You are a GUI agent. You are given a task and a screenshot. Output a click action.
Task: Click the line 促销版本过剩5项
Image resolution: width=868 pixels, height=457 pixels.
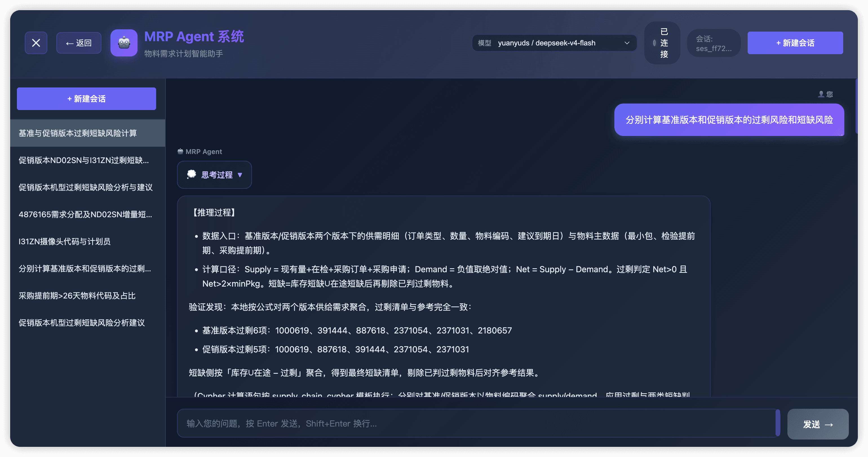(x=335, y=349)
